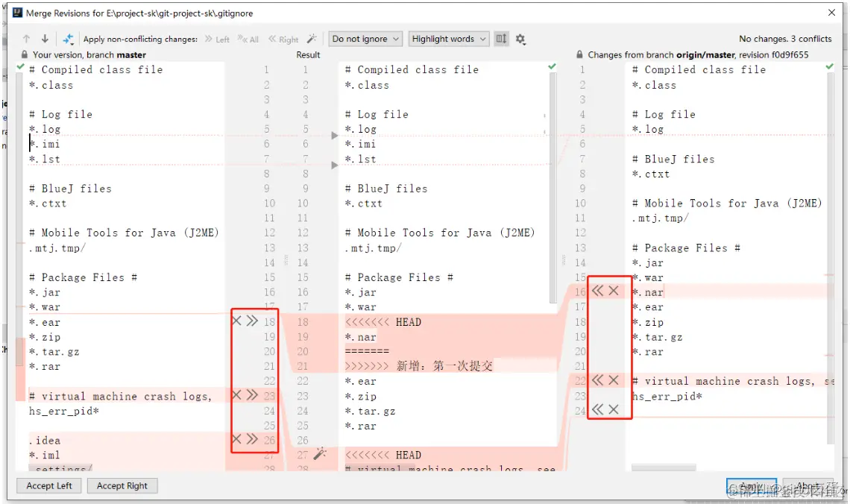
Task: Accept left change at line 23 with >> arrows
Action: pos(252,394)
